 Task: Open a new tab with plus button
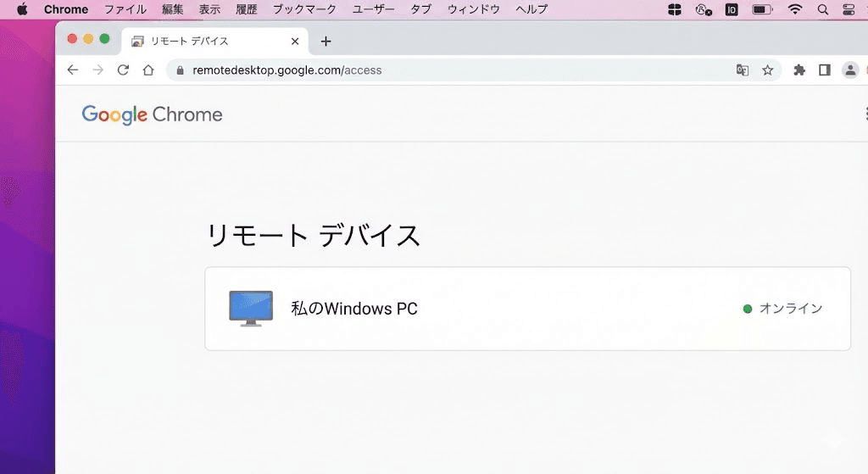[325, 42]
